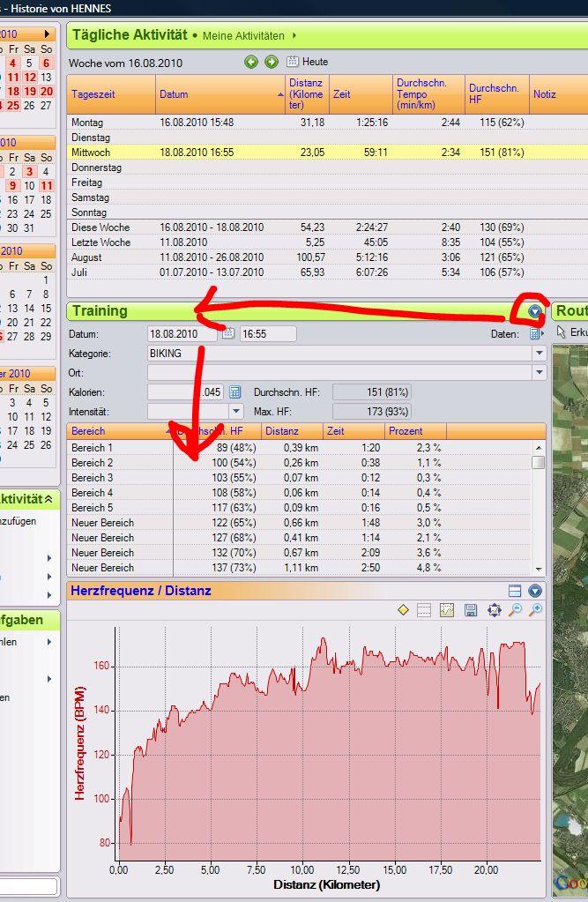Open the Training panel dropdown circle
Image resolution: width=588 pixels, height=902 pixels.
pos(535,311)
